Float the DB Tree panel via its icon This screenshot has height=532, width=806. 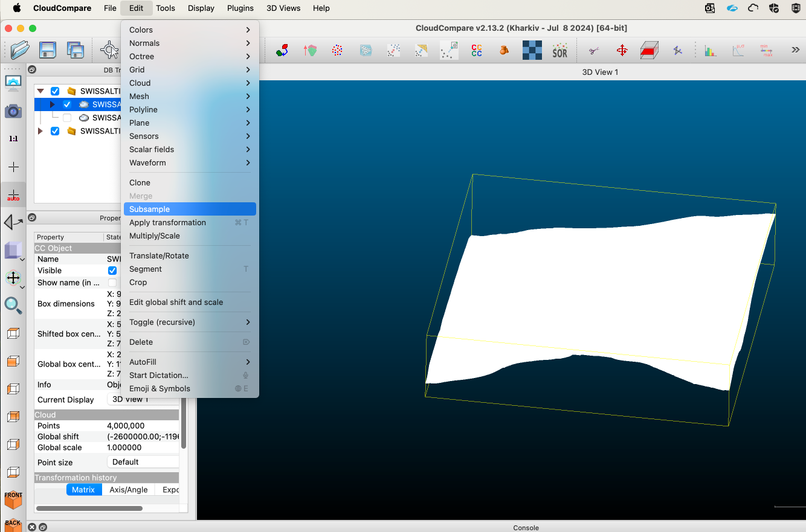click(x=32, y=69)
